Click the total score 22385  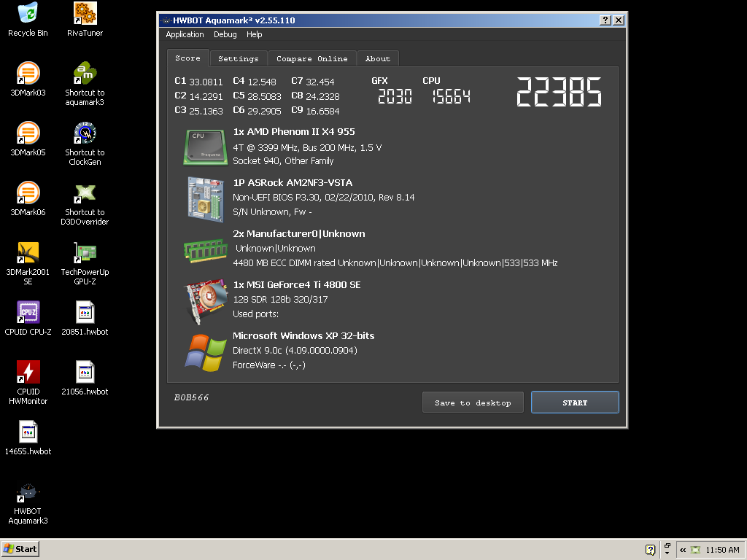[559, 92]
